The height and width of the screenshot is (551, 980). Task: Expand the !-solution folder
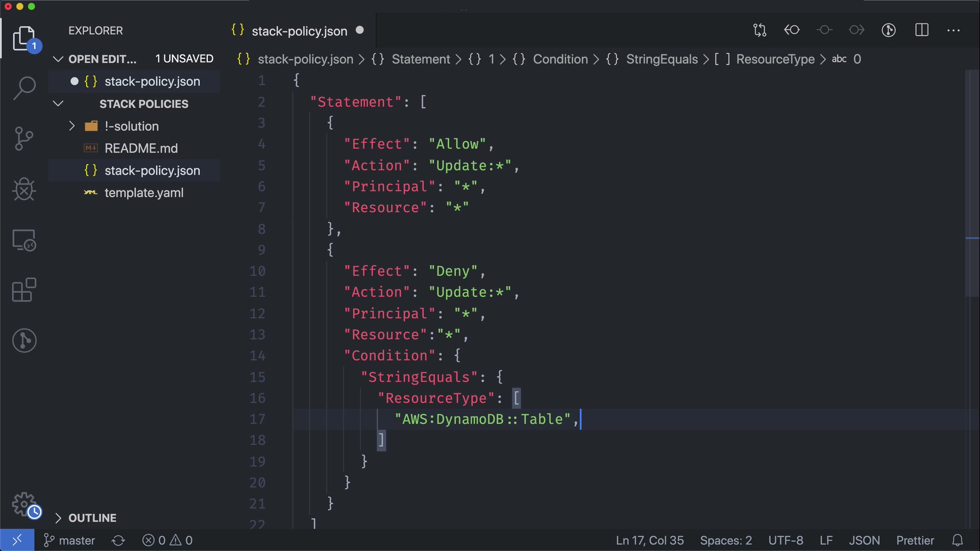click(72, 126)
